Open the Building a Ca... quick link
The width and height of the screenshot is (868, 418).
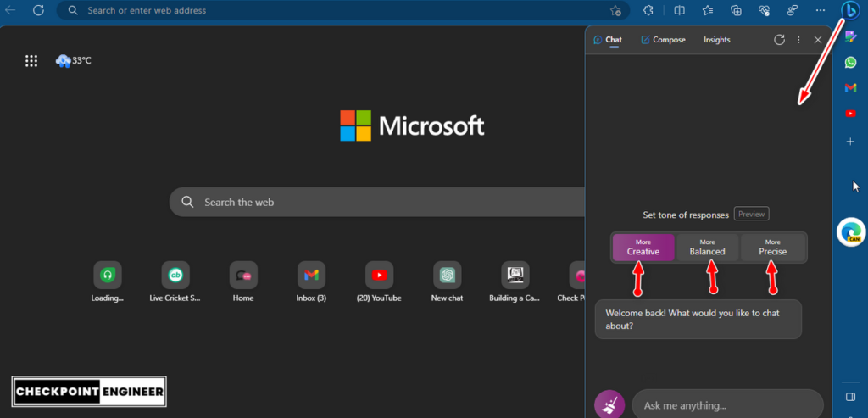[x=515, y=282]
